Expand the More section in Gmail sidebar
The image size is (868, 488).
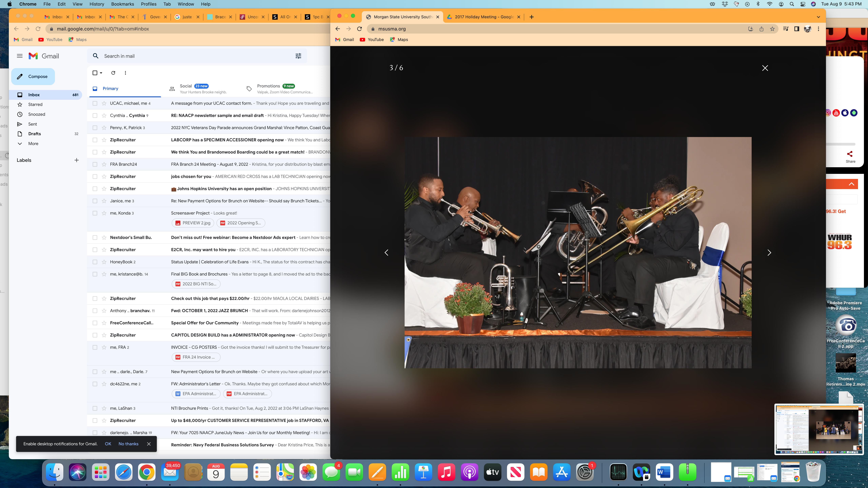pyautogui.click(x=33, y=144)
